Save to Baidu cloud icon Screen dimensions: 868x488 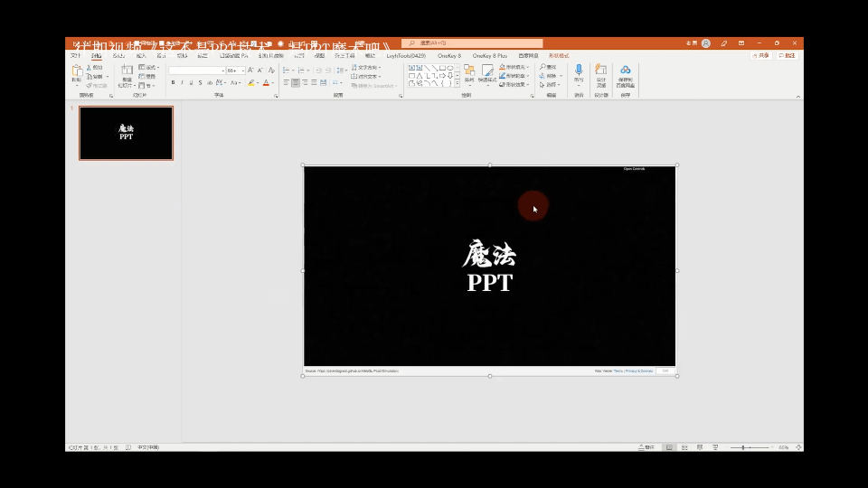click(x=626, y=70)
